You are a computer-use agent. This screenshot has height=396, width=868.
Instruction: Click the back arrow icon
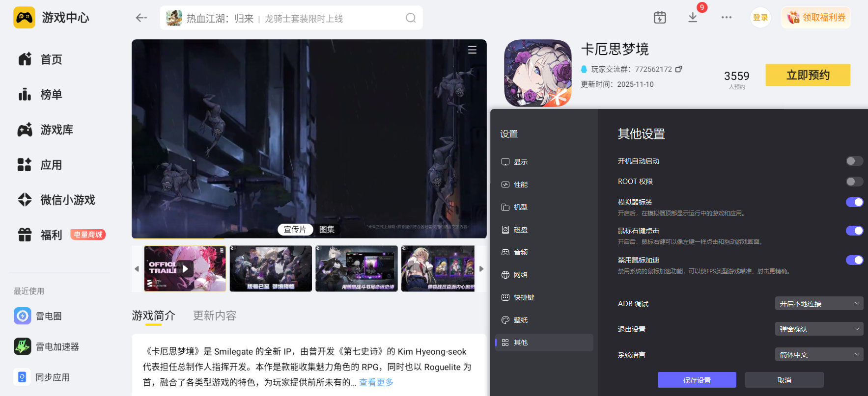[x=141, y=18]
